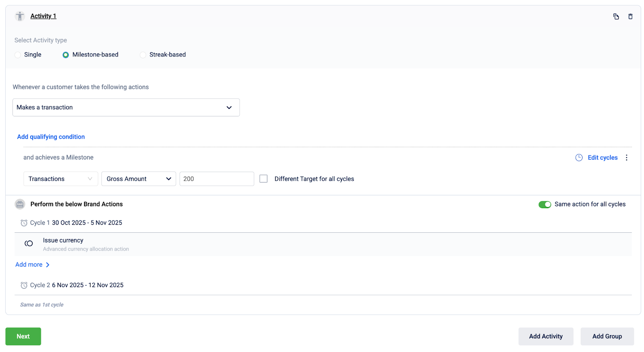Click the Activity 1 person icon
This screenshot has width=644, height=352.
(20, 16)
